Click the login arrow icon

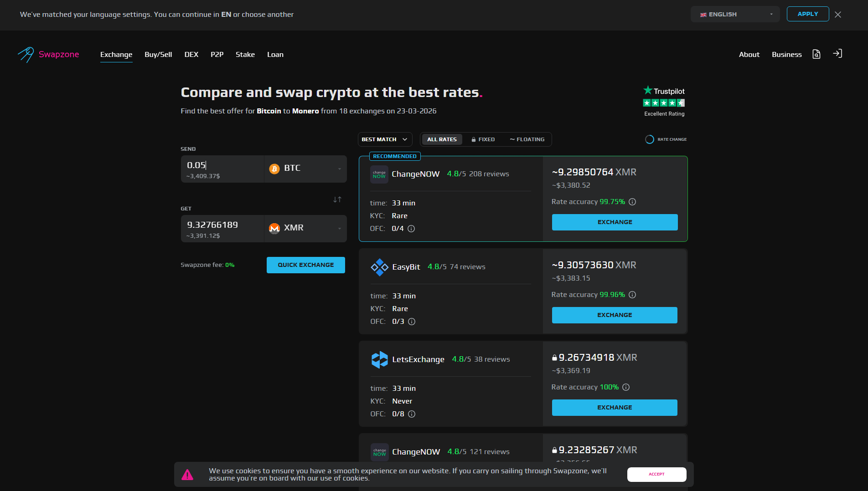point(837,54)
